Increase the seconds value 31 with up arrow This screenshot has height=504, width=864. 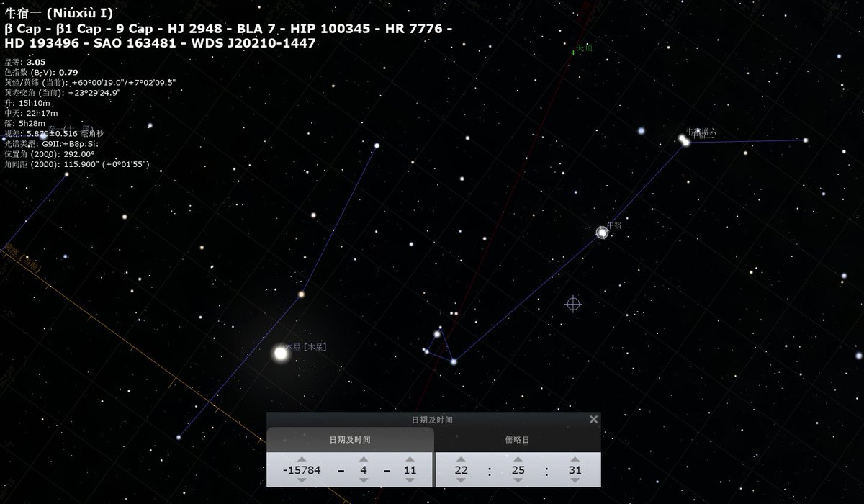[x=575, y=459]
